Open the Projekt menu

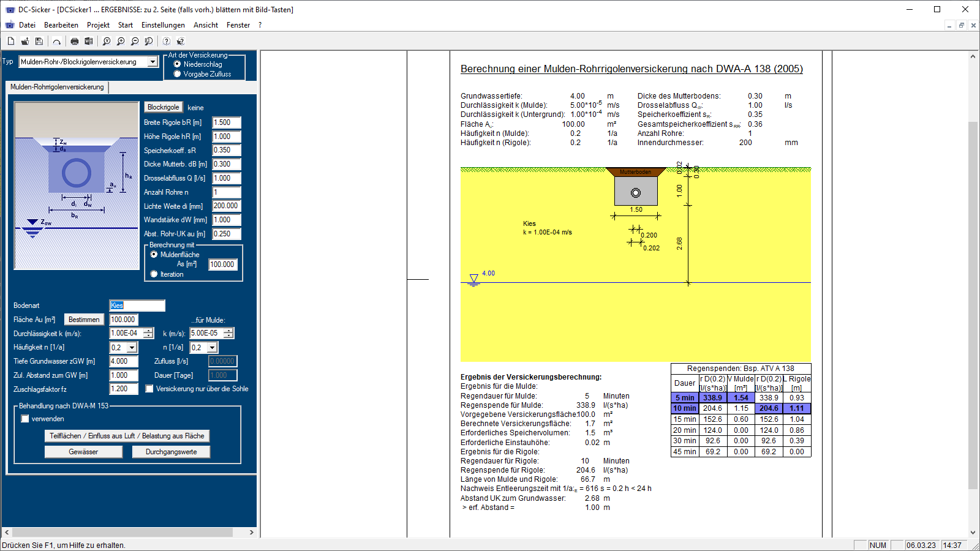[98, 25]
